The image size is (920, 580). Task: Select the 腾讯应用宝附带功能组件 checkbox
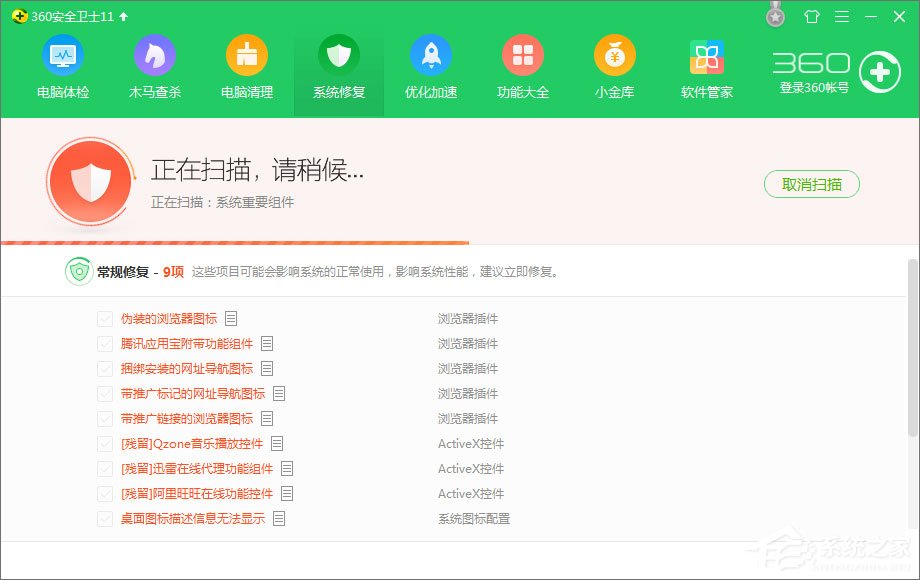tap(105, 343)
